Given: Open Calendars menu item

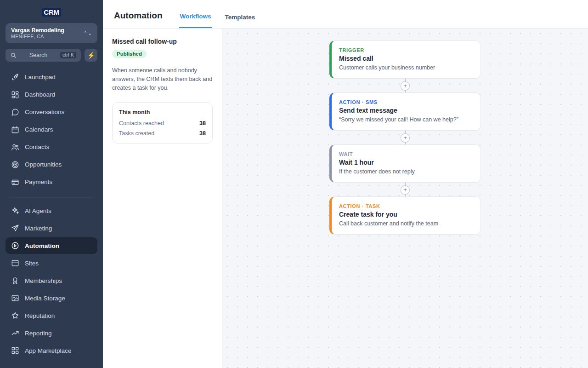Looking at the screenshot, I should coord(51,130).
